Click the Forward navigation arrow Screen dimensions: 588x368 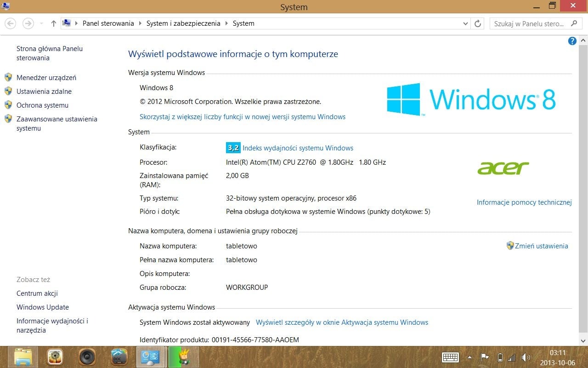pyautogui.click(x=28, y=23)
